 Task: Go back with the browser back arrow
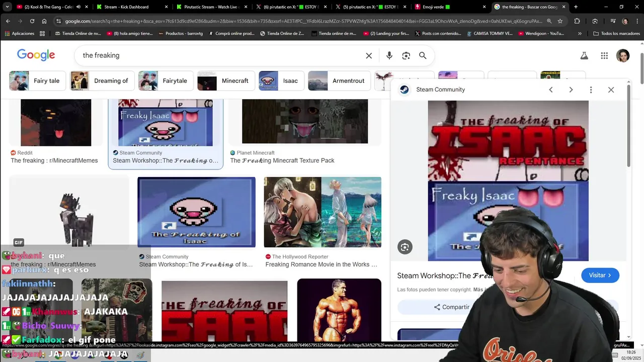pyautogui.click(x=8, y=21)
